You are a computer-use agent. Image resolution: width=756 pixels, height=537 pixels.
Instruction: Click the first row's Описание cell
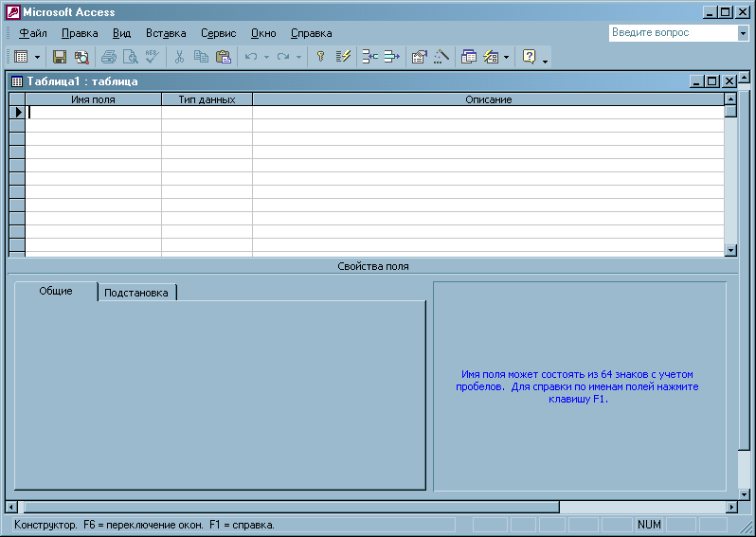click(489, 112)
